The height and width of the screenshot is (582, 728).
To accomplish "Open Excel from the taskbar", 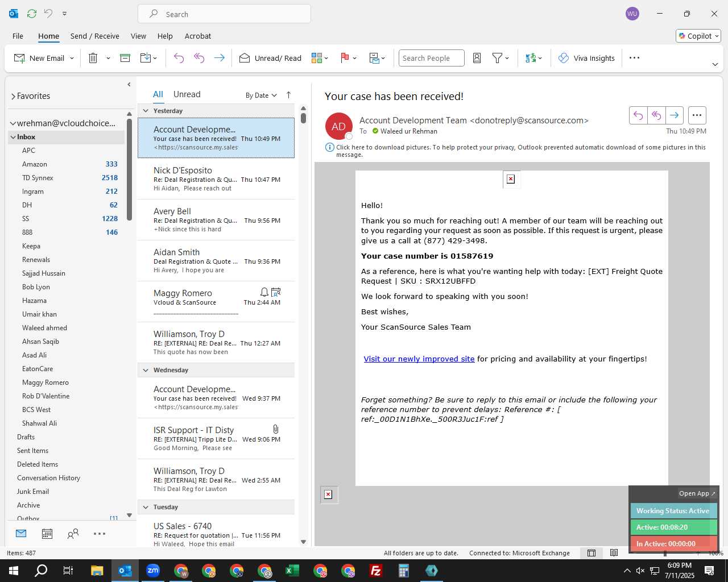I will coord(292,571).
